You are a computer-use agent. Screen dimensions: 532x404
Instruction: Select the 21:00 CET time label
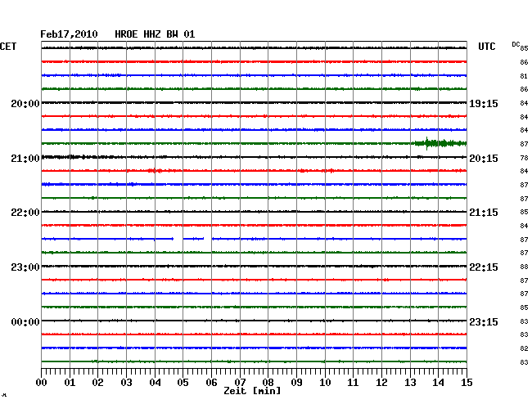[25, 159]
